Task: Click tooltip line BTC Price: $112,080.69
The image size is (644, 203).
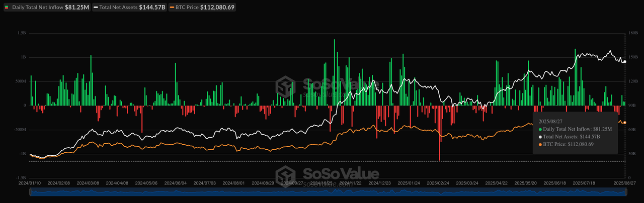Action: pyautogui.click(x=566, y=144)
